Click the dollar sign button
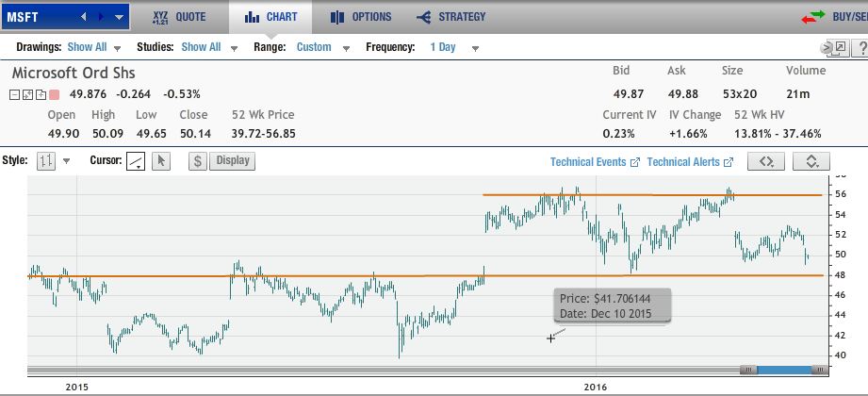 pos(198,161)
